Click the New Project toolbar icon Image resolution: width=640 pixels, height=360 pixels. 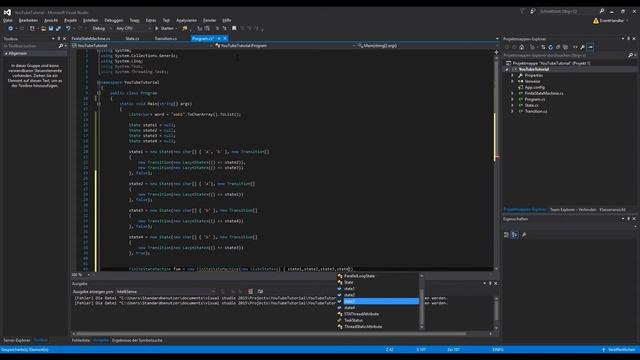(32, 29)
